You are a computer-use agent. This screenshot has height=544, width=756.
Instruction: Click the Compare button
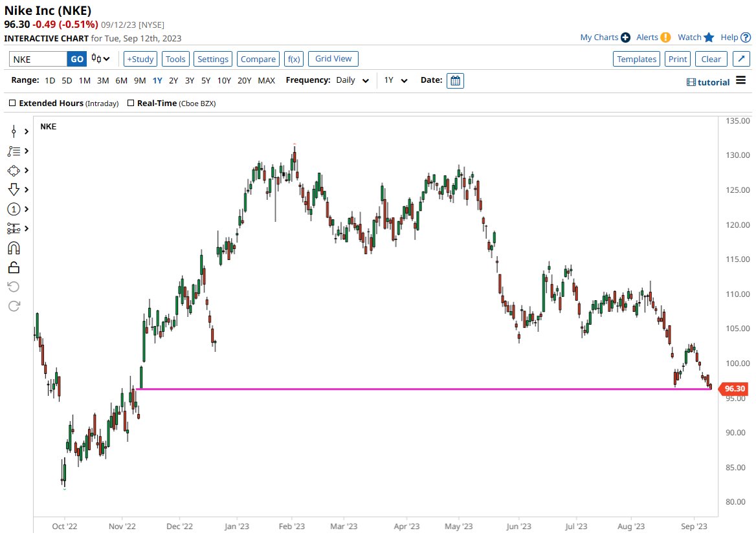pyautogui.click(x=258, y=59)
